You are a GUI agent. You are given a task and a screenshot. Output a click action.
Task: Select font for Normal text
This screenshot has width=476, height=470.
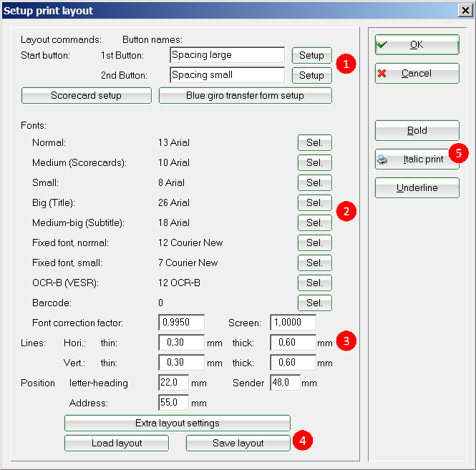coord(314,142)
